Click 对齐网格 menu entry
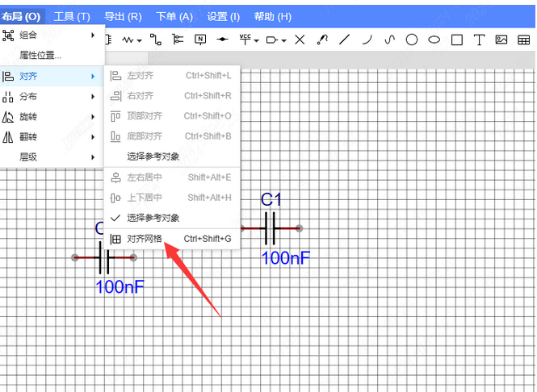Screen dimensions: 537x392 click(x=145, y=239)
